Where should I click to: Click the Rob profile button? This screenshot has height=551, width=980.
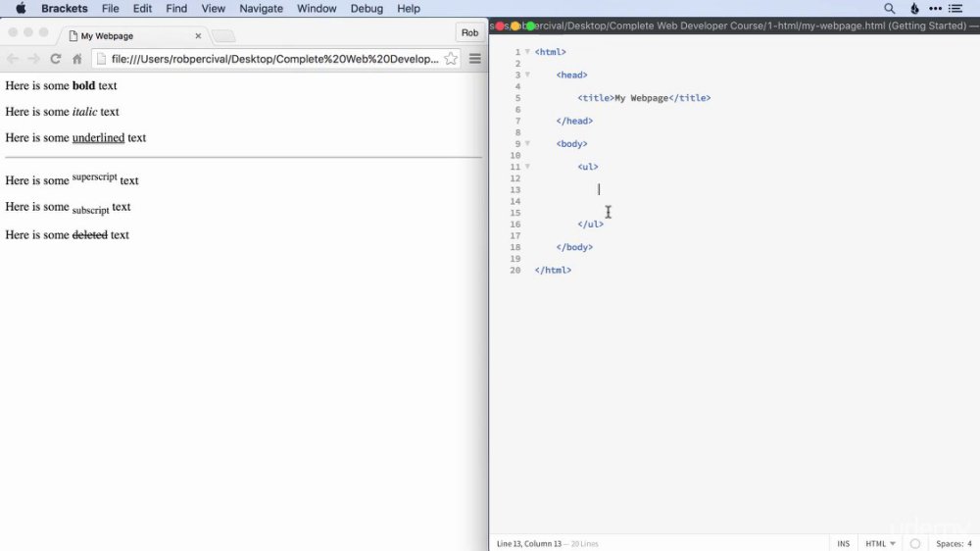[x=470, y=33]
